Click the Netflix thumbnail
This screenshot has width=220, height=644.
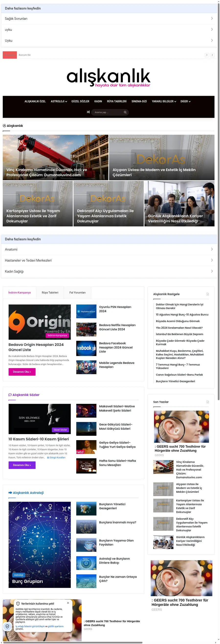coord(86,329)
